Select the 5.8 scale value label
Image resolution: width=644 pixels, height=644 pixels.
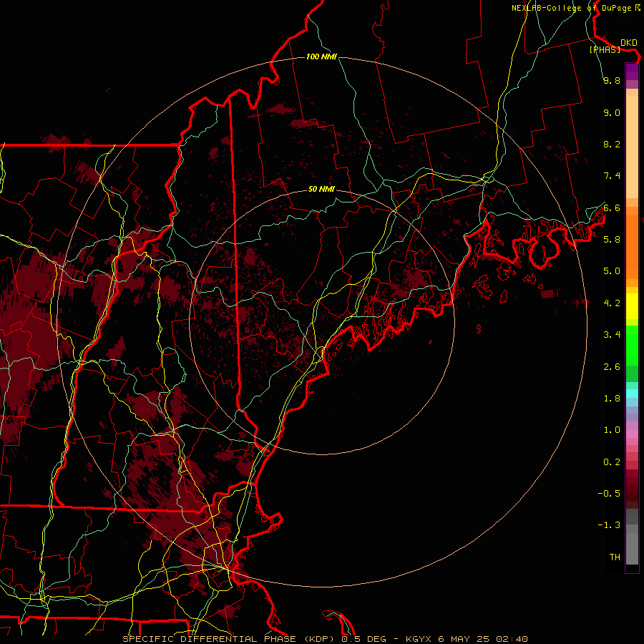pyautogui.click(x=612, y=240)
